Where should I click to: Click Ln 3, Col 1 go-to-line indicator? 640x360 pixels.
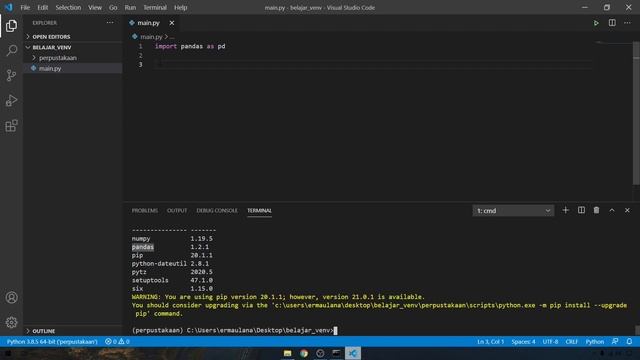pyautogui.click(x=491, y=342)
